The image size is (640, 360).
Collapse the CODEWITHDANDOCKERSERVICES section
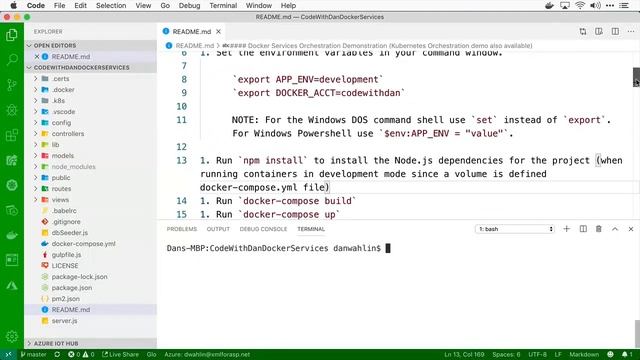[29, 67]
